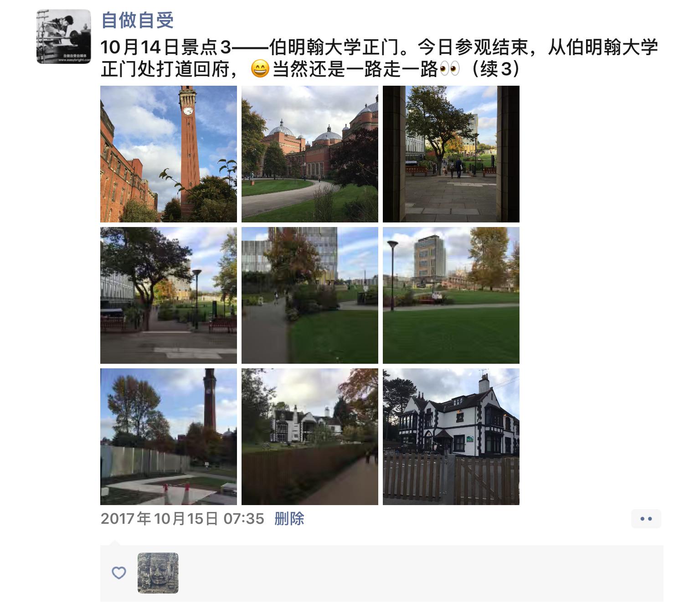Open the poster's profile avatar
The image size is (700, 604).
[64, 36]
